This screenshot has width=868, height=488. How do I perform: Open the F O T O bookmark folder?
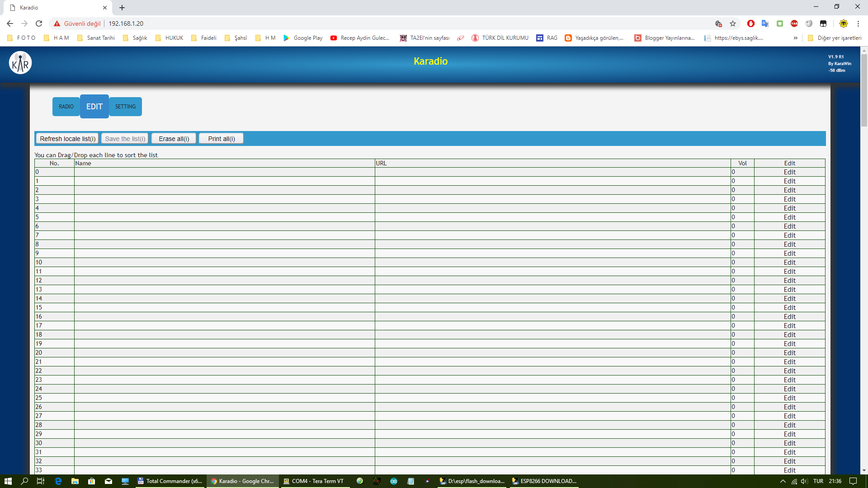click(x=21, y=38)
